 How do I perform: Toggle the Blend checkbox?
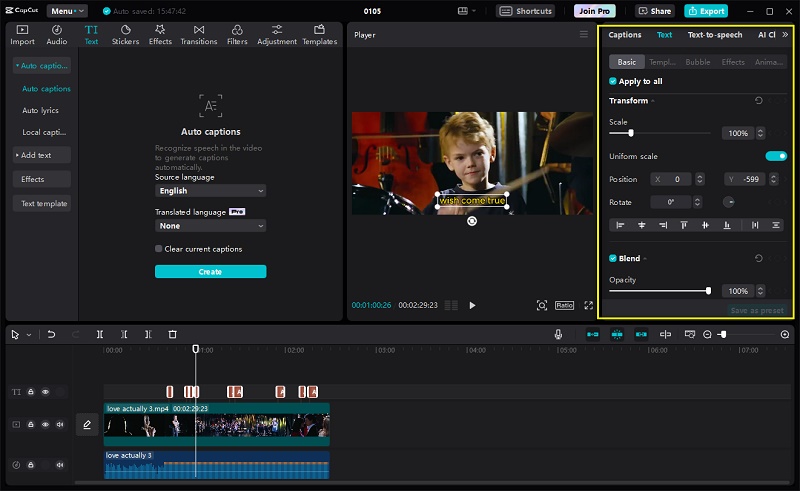[x=613, y=258]
